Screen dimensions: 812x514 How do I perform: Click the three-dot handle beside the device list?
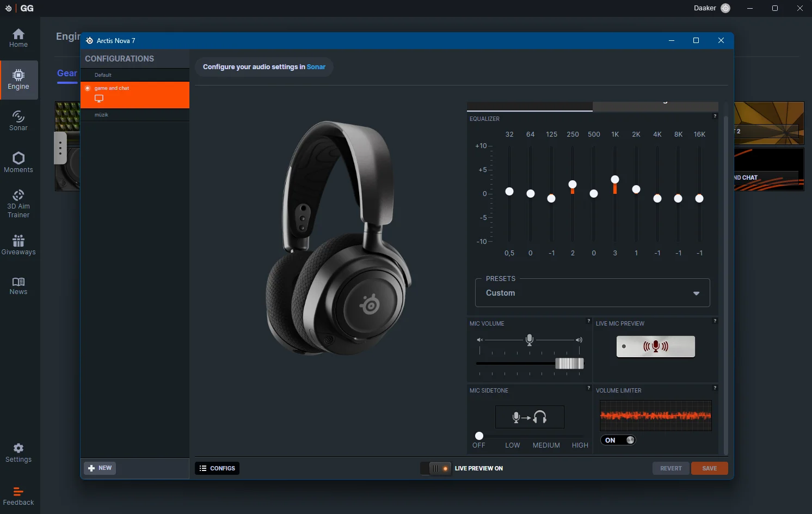click(x=60, y=148)
